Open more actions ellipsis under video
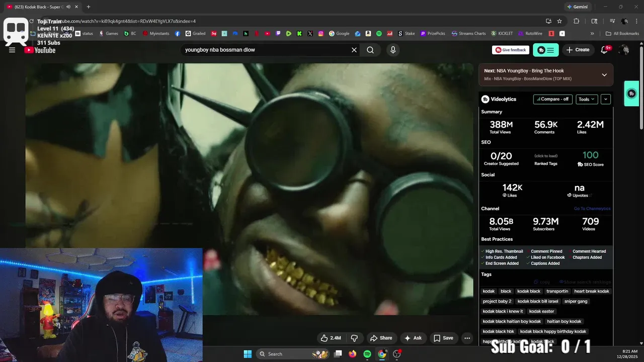Viewport: 644px width, 362px height. [x=467, y=338]
